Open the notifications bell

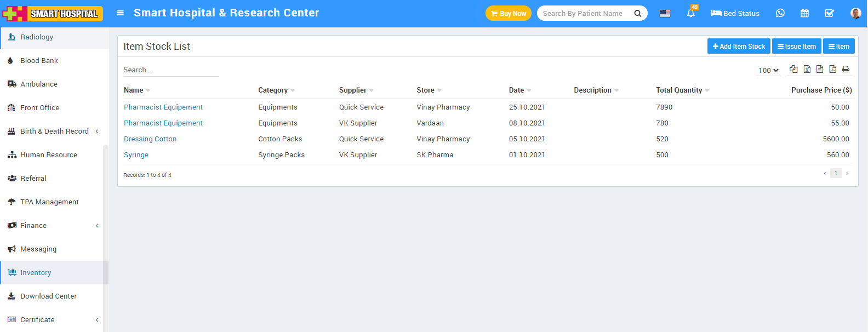pos(690,13)
